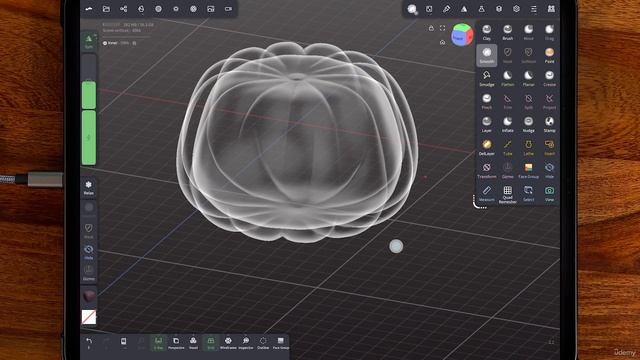Tap the Voxel remesh button
640x360 pixels.
click(193, 343)
